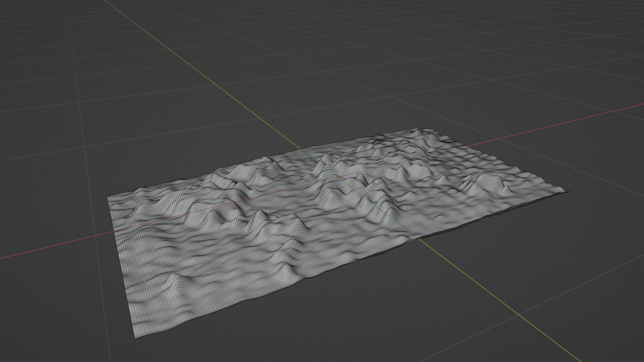Click the orange origin point on the terrain
The height and width of the screenshot is (362, 644).
338,177
